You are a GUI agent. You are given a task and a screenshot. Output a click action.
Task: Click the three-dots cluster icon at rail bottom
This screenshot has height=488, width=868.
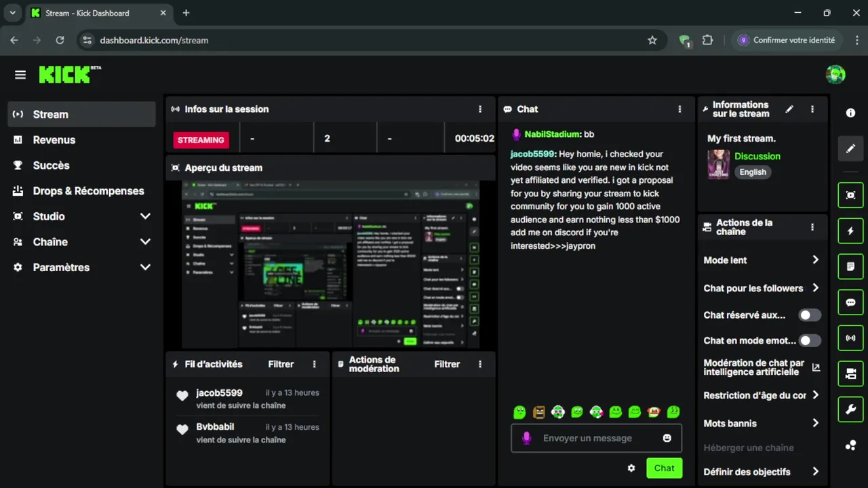(850, 445)
